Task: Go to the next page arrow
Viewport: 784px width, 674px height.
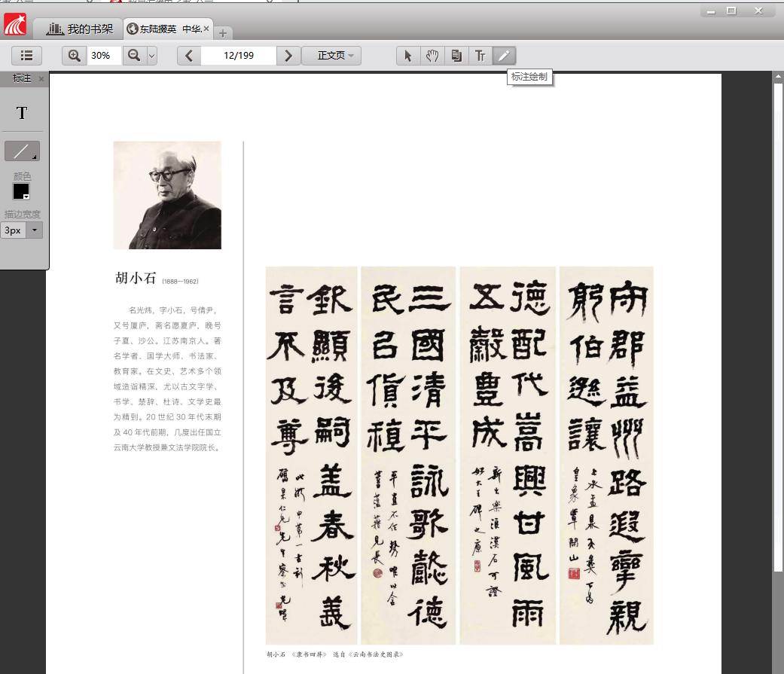Action: [288, 56]
